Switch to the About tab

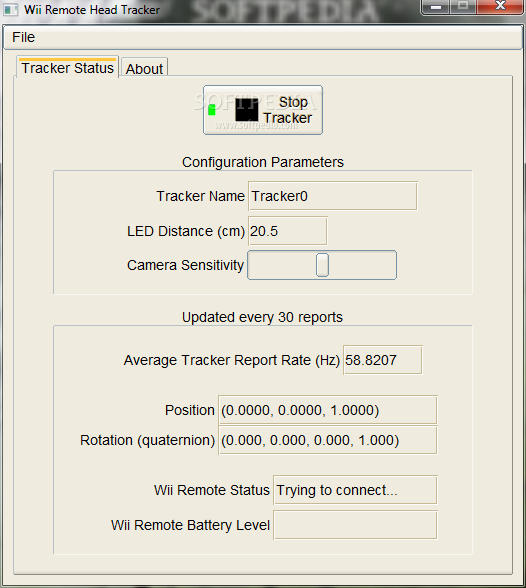(144, 68)
